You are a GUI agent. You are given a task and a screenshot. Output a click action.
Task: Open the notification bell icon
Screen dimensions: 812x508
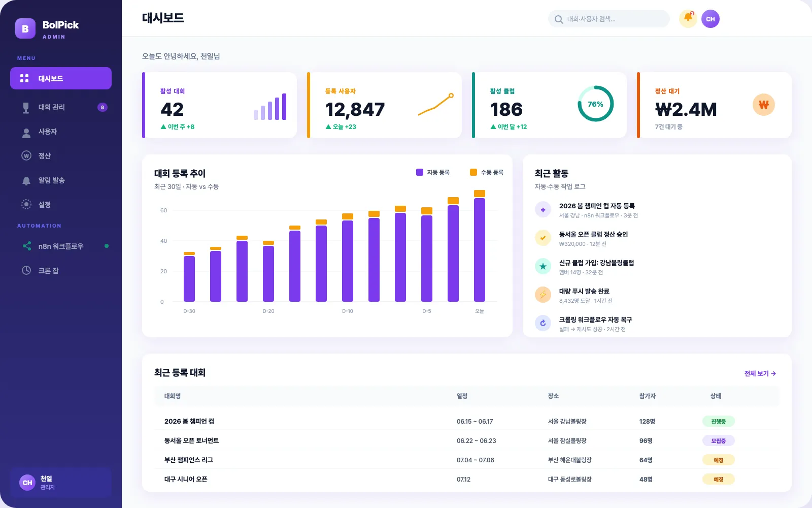coord(688,19)
